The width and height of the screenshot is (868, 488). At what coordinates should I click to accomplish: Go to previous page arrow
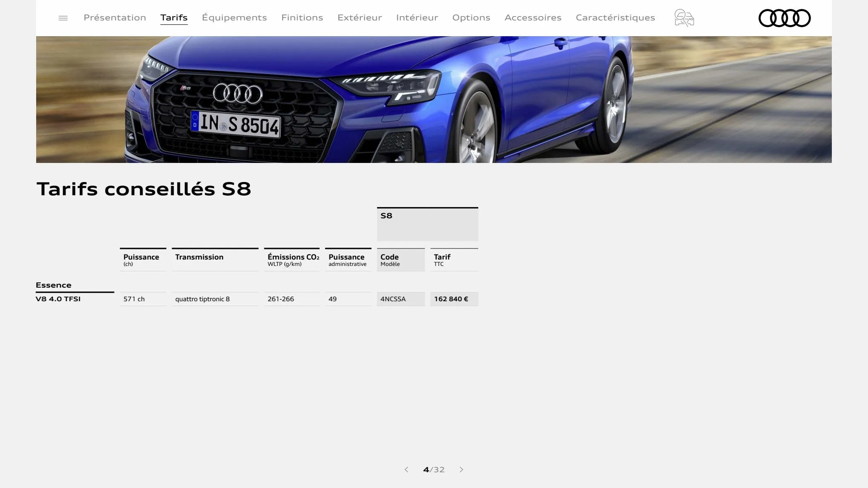coord(406,469)
